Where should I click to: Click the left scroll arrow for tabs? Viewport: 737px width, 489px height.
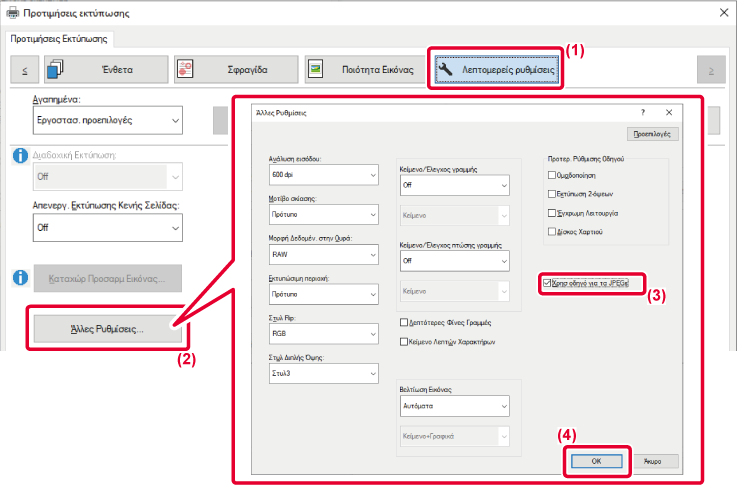point(24,70)
